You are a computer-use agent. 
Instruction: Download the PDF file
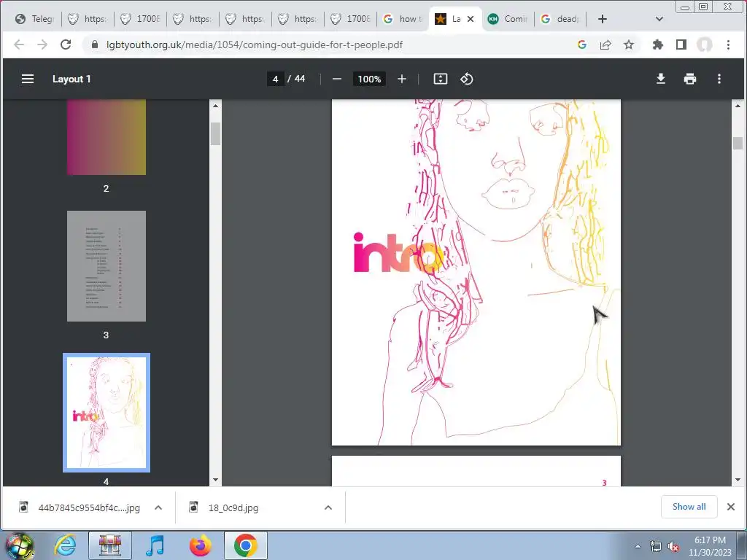click(660, 79)
